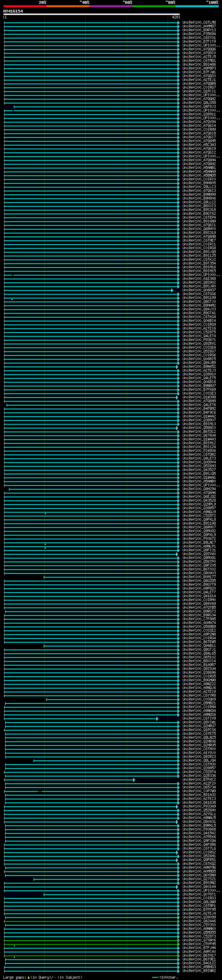The image size is (222, 980).
Task: Select hit UniRef100_Q4LET6
Action: [x=199, y=405]
